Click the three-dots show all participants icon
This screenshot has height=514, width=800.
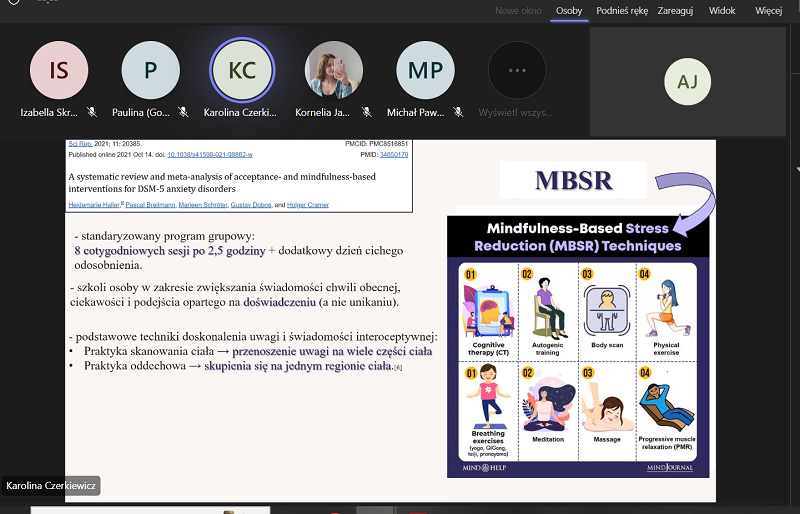tap(516, 70)
